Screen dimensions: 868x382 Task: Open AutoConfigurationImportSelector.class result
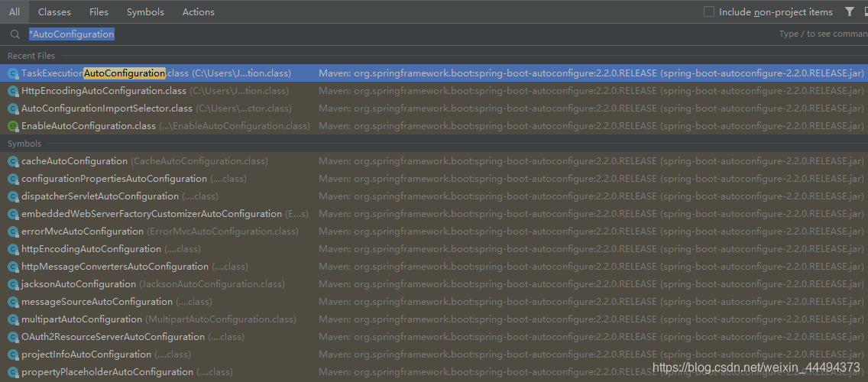tap(434, 108)
